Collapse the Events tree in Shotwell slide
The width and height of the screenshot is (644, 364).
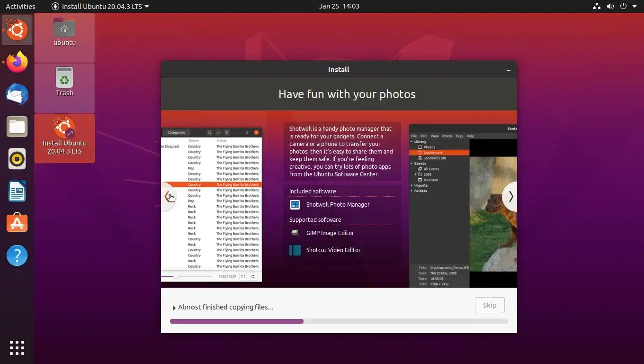(411, 164)
